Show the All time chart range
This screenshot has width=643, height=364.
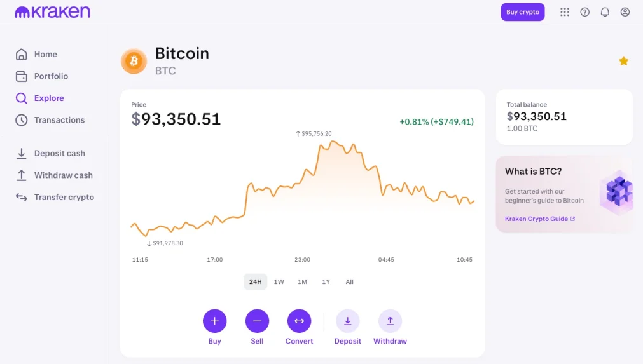pyautogui.click(x=349, y=281)
